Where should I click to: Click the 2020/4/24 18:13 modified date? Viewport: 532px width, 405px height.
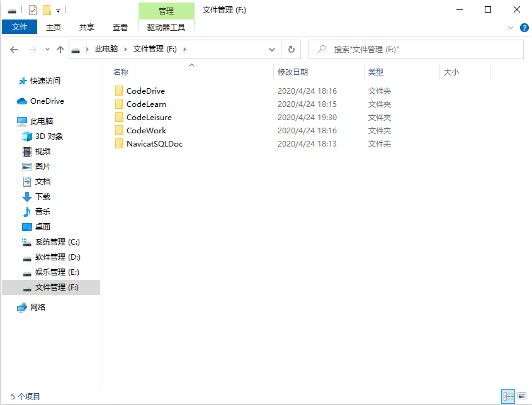(307, 143)
